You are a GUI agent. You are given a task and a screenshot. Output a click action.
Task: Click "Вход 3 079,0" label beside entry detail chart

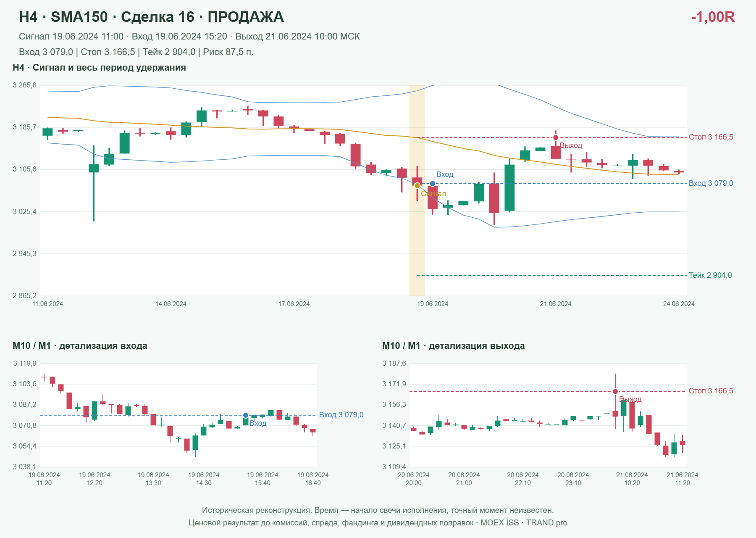pos(341,415)
